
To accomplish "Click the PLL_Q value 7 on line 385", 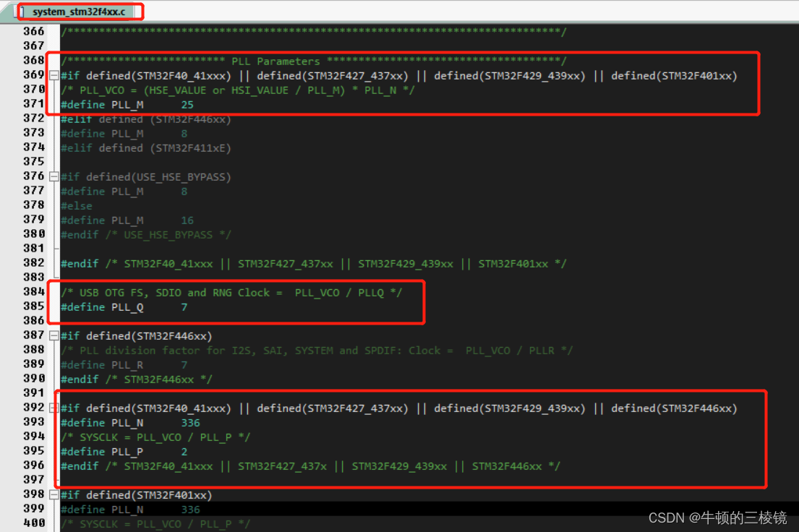I will (x=184, y=307).
